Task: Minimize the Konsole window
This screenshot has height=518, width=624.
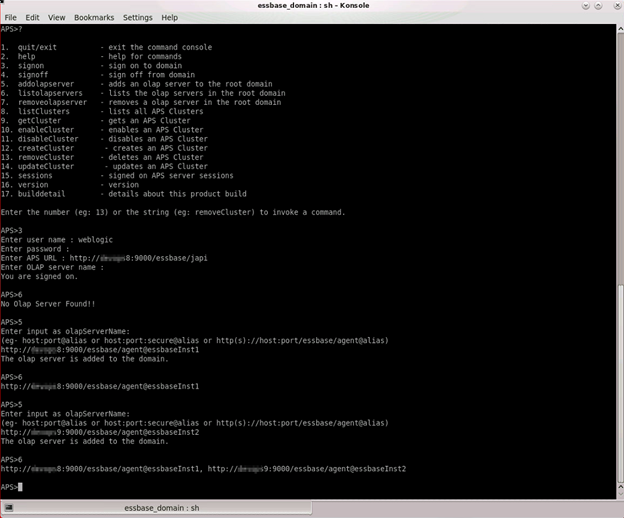Action: [585, 6]
